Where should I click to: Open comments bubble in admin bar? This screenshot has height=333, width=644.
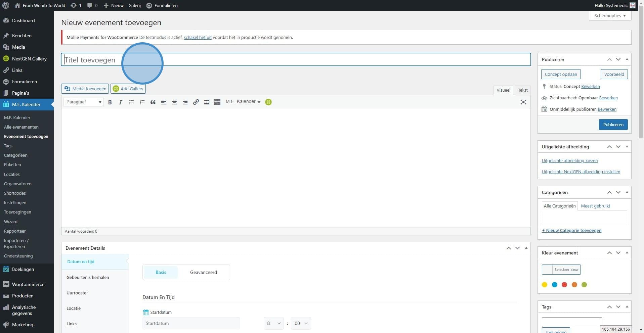pyautogui.click(x=92, y=5)
